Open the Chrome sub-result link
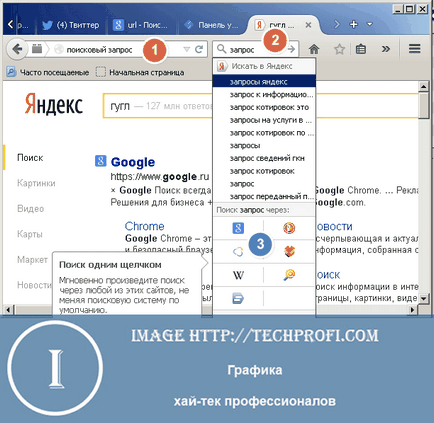 144,226
